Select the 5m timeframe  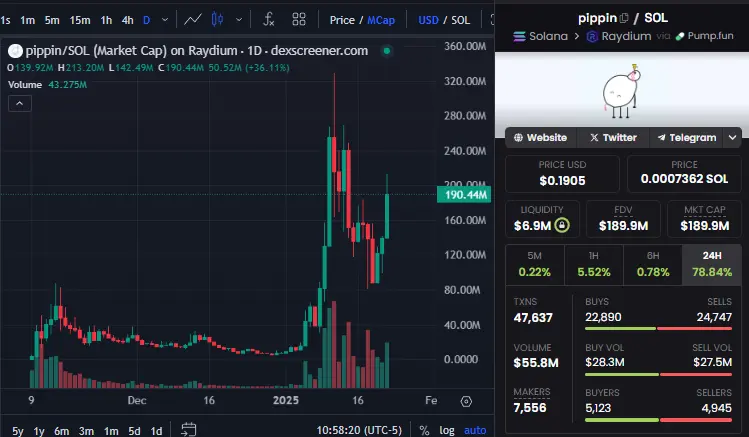coord(52,20)
